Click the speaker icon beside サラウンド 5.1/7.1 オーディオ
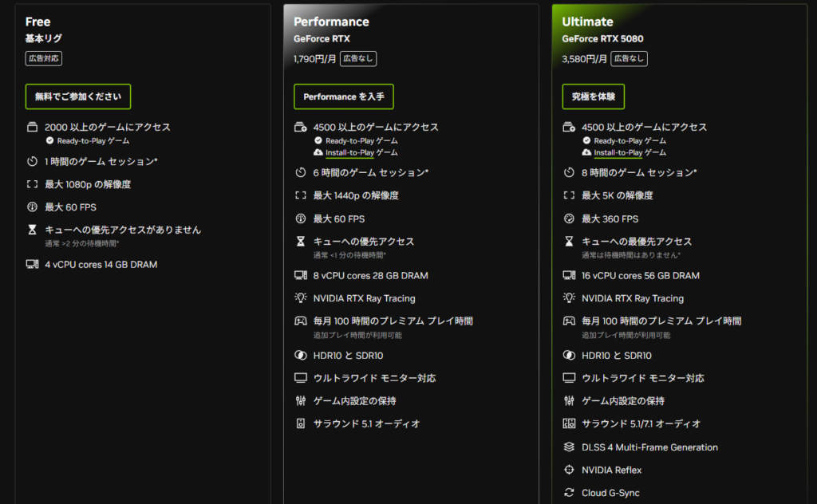The image size is (817, 504). (569, 423)
